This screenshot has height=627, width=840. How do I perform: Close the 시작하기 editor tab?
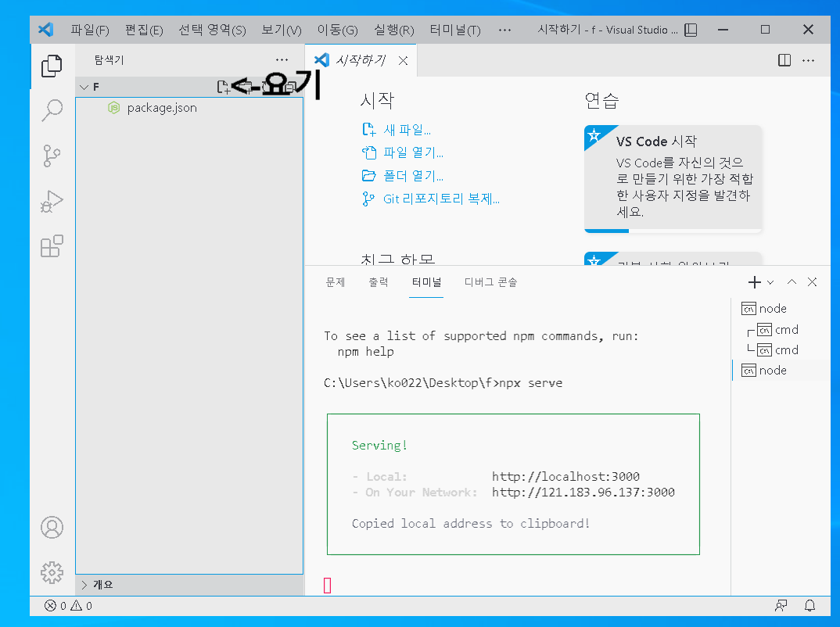(x=404, y=60)
